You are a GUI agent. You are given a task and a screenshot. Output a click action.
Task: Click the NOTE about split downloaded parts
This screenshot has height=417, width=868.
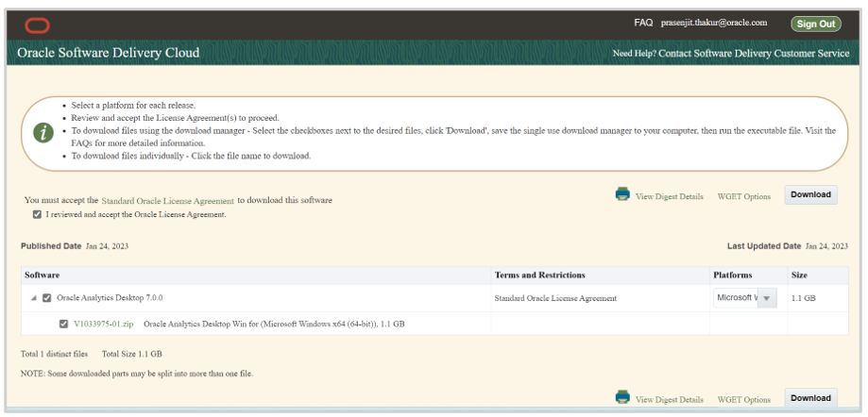(137, 374)
